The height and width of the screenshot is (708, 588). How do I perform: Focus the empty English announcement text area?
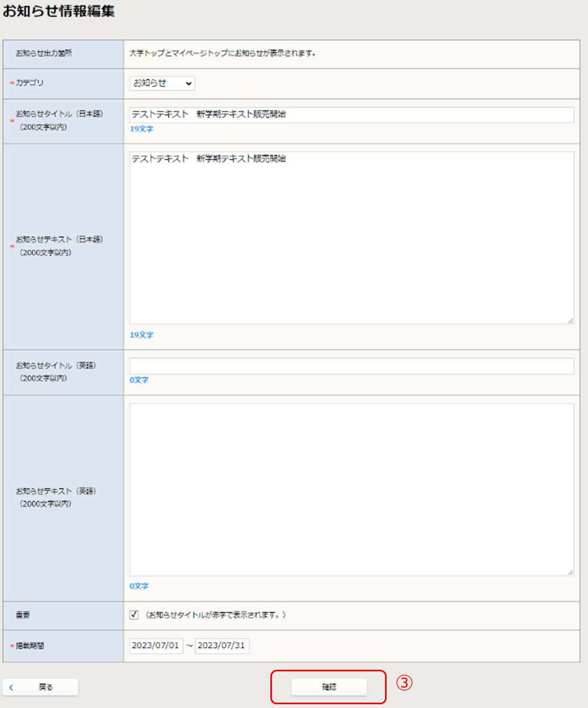(x=351, y=489)
